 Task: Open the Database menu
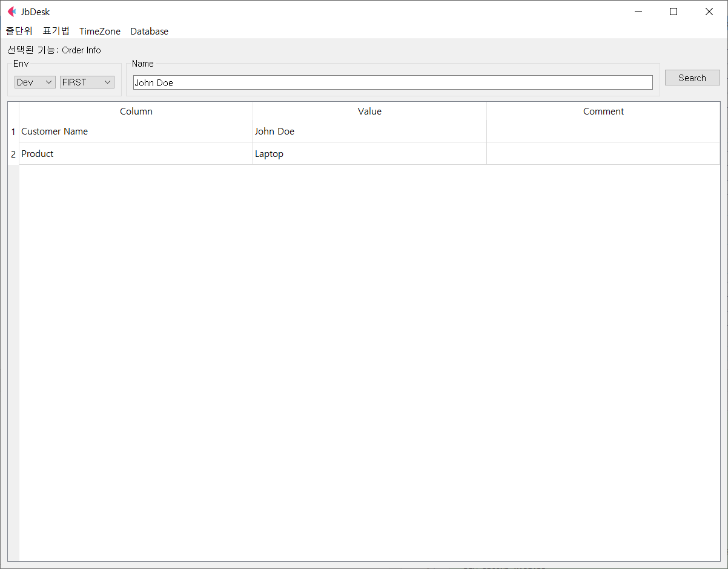coord(150,31)
